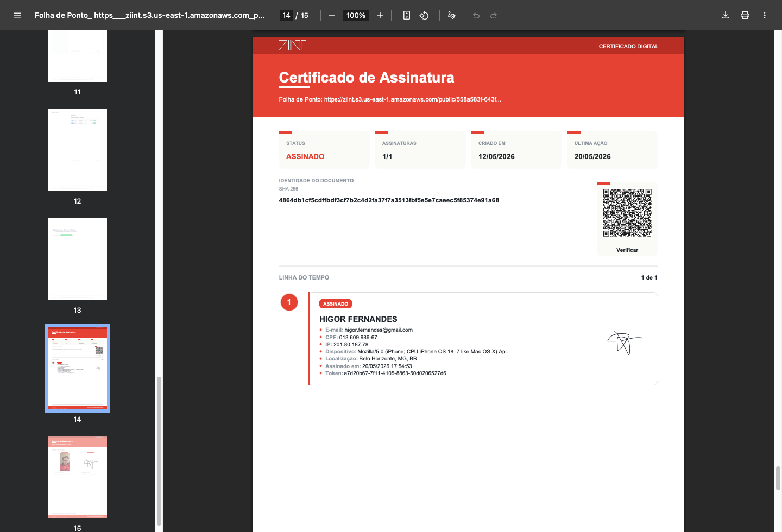Open page 13 thumbnail

78,259
